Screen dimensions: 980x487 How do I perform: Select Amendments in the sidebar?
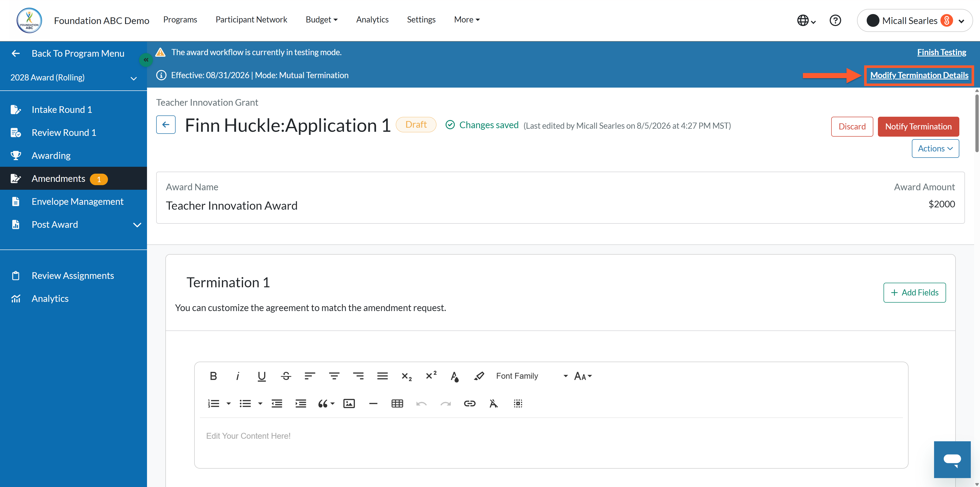tap(73, 178)
